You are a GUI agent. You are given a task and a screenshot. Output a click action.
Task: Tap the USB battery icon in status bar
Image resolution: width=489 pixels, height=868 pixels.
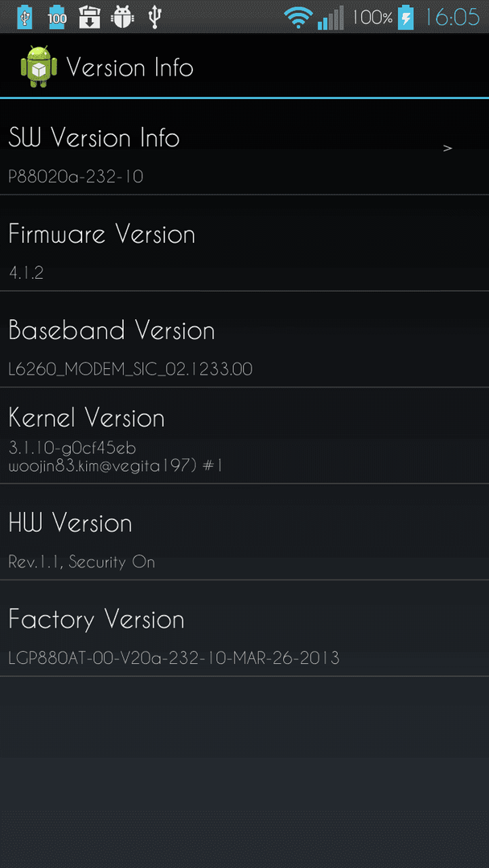pyautogui.click(x=24, y=17)
